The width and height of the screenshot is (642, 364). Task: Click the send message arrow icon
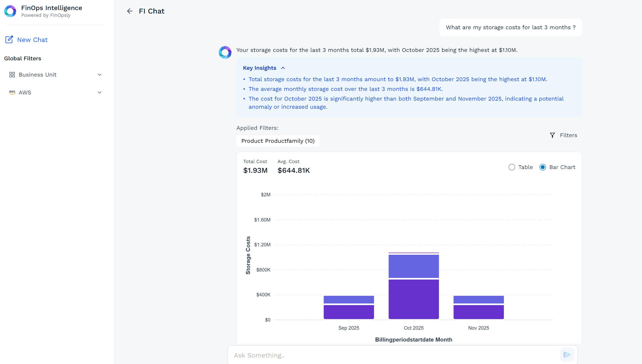click(567, 355)
